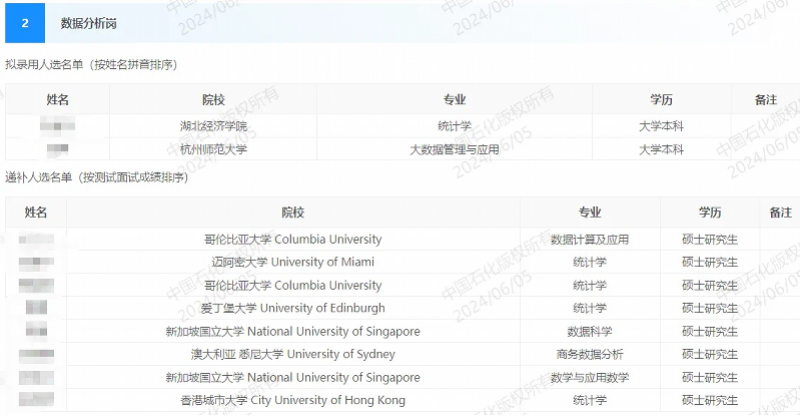Select the 湖北经济学院 cell

click(x=213, y=126)
